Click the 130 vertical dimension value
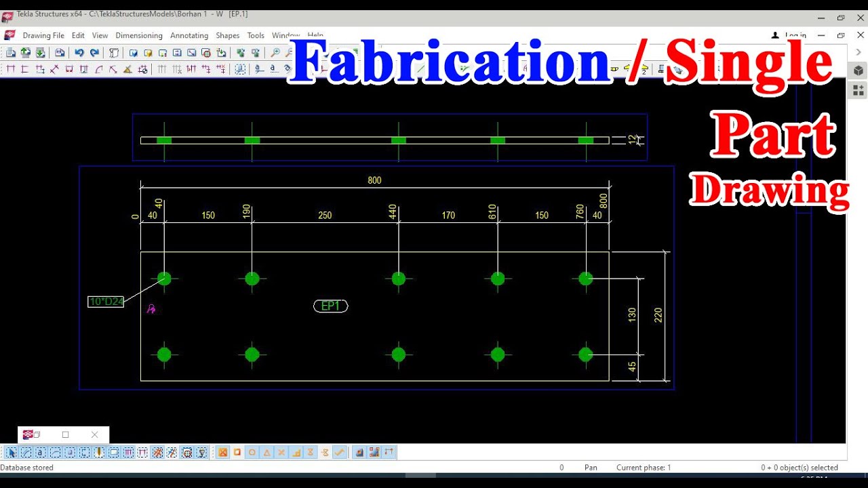 tap(632, 314)
